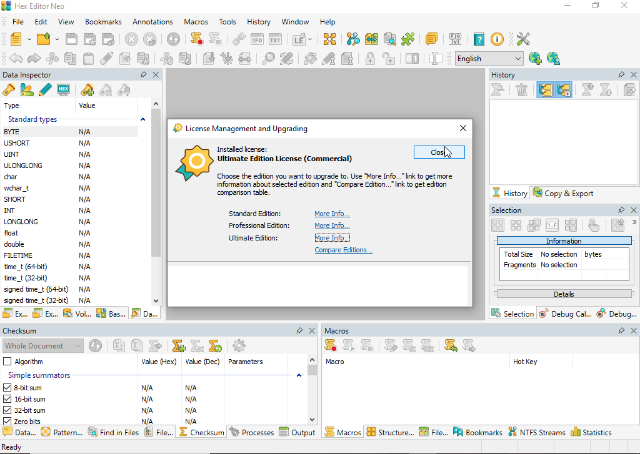Viewport: 640px width, 454px height.
Task: Expand the Selection toolbar overflow chevron
Action: 634,223
